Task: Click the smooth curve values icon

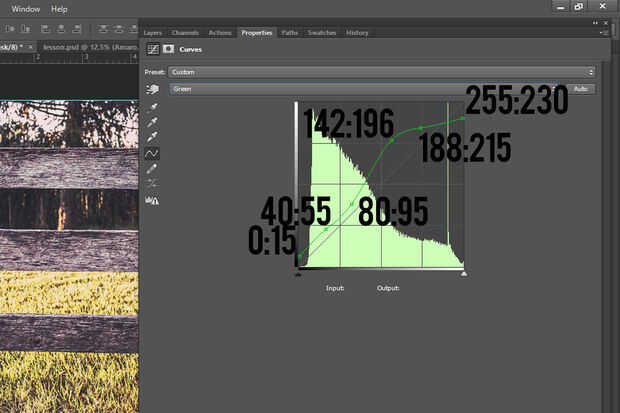Action: 152,183
